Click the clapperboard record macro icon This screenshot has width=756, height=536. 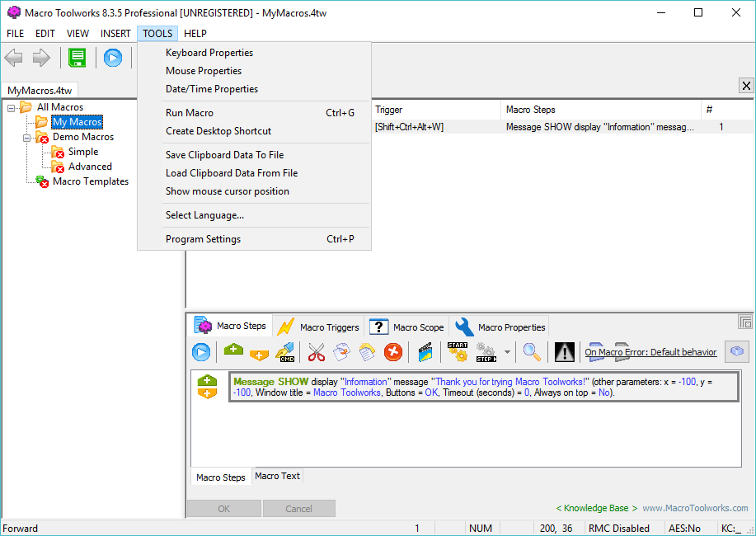pyautogui.click(x=425, y=352)
